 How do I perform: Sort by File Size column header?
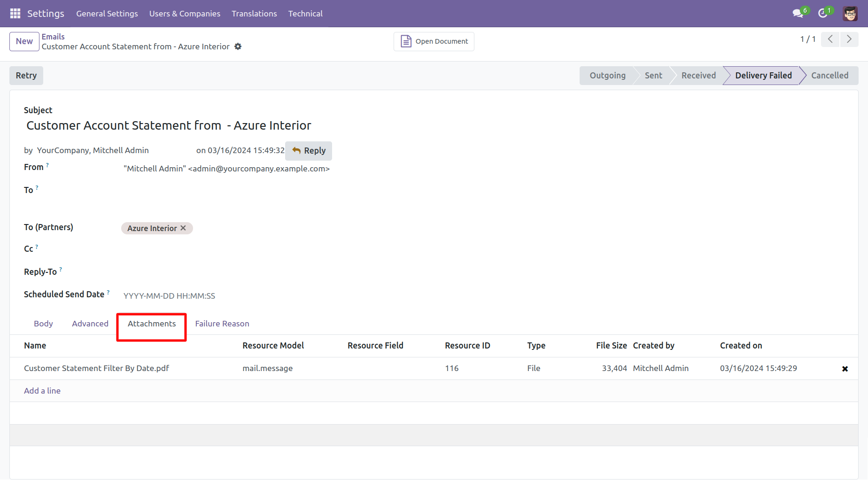pyautogui.click(x=612, y=346)
